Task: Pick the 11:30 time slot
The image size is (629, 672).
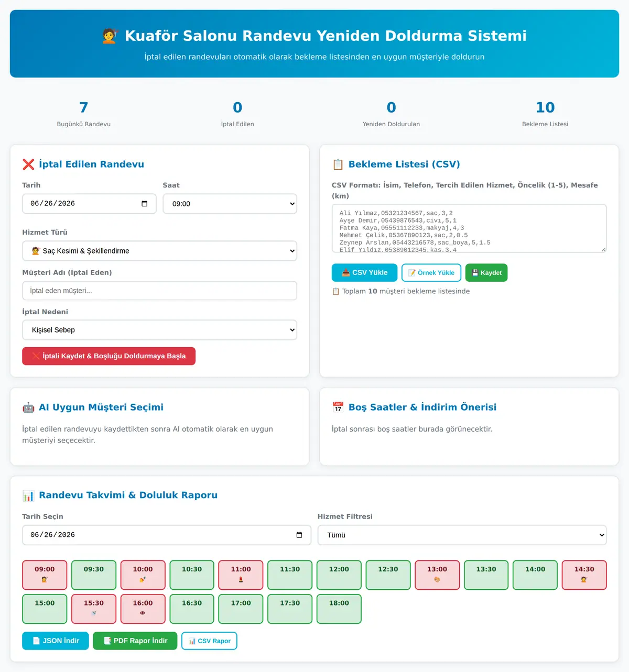Action: point(290,575)
